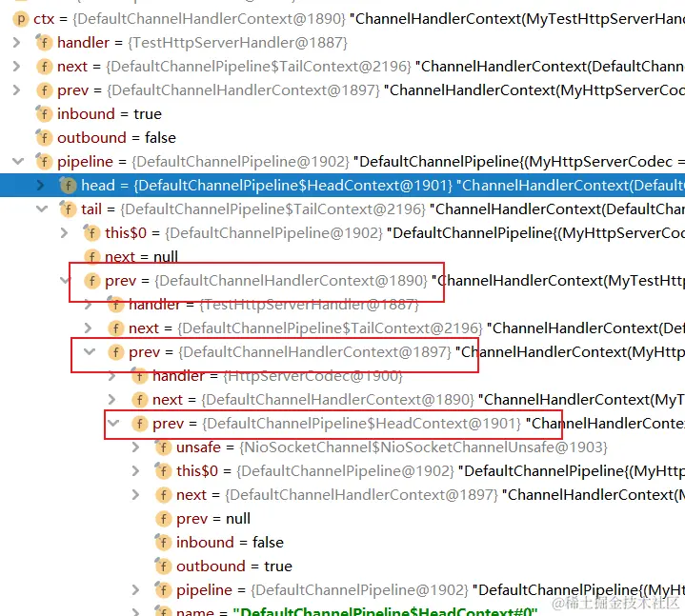Image resolution: width=685 pixels, height=616 pixels.
Task: Click the parameter icon beside ctx
Action: [20, 19]
